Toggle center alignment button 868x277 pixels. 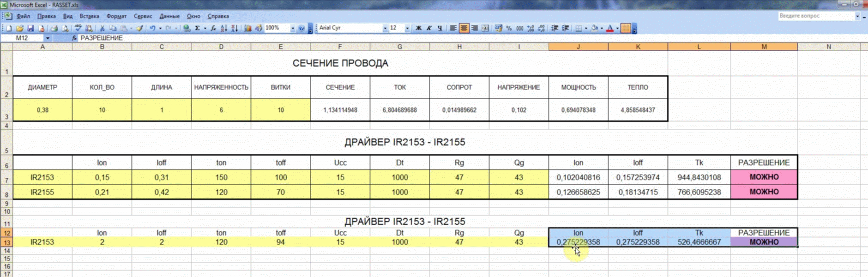coord(464,28)
